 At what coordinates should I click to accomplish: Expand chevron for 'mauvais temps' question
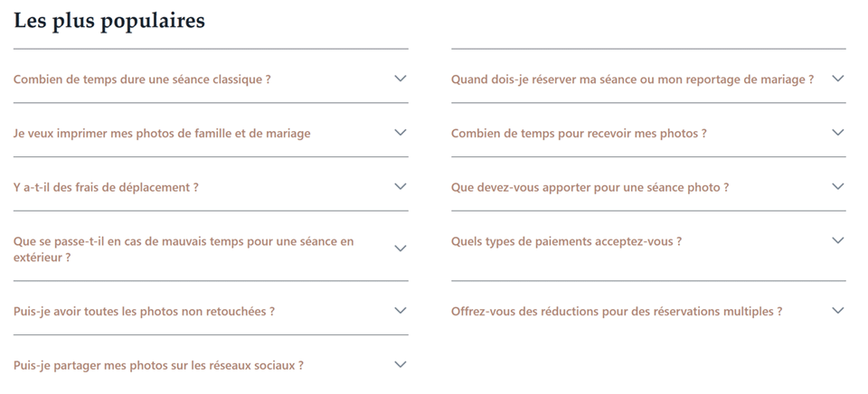click(x=401, y=249)
